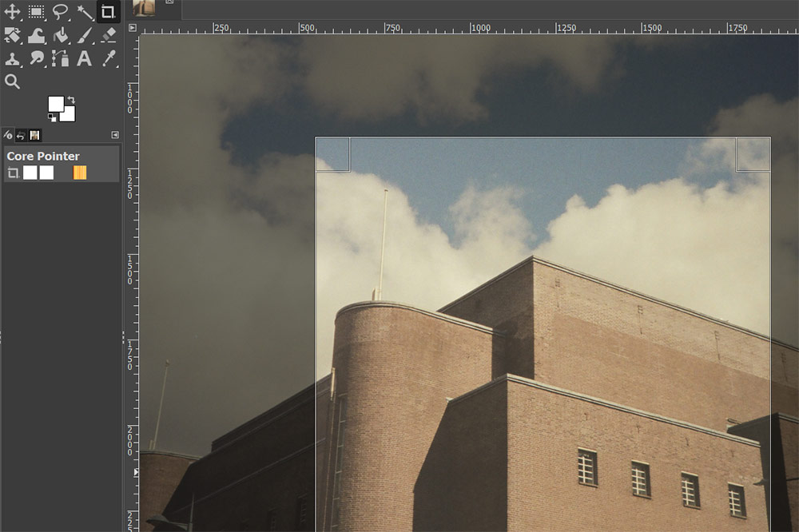Image resolution: width=799 pixels, height=532 pixels.
Task: Click the 1500 mark on the top ruler
Action: (652, 27)
